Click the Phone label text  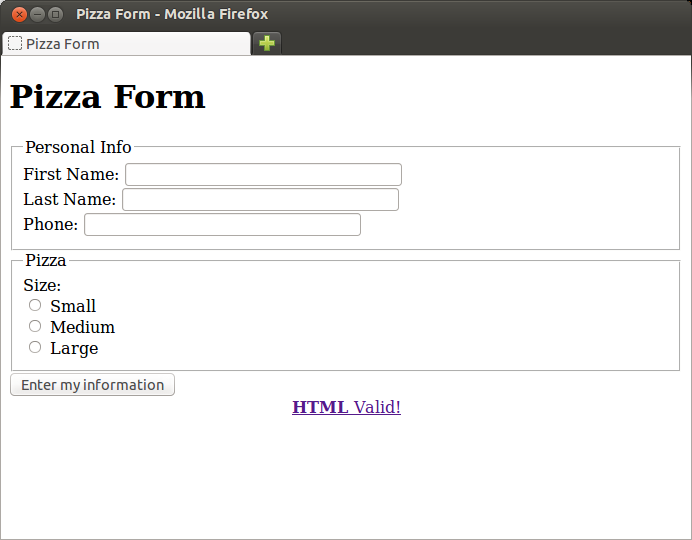click(51, 224)
